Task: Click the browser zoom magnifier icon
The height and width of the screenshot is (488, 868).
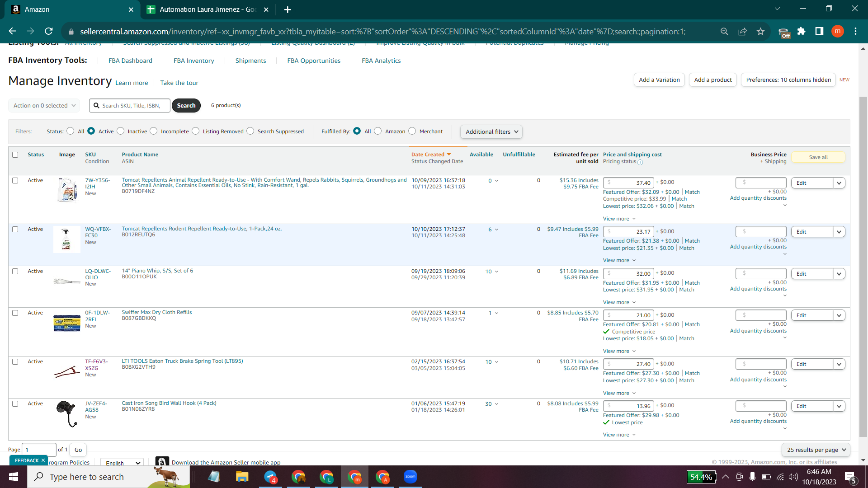Action: (x=724, y=31)
